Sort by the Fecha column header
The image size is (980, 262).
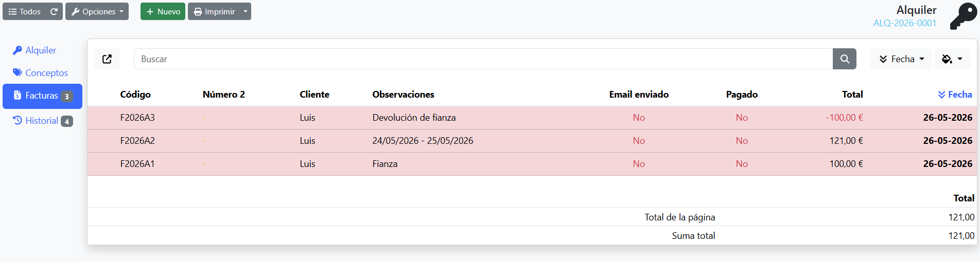click(955, 95)
